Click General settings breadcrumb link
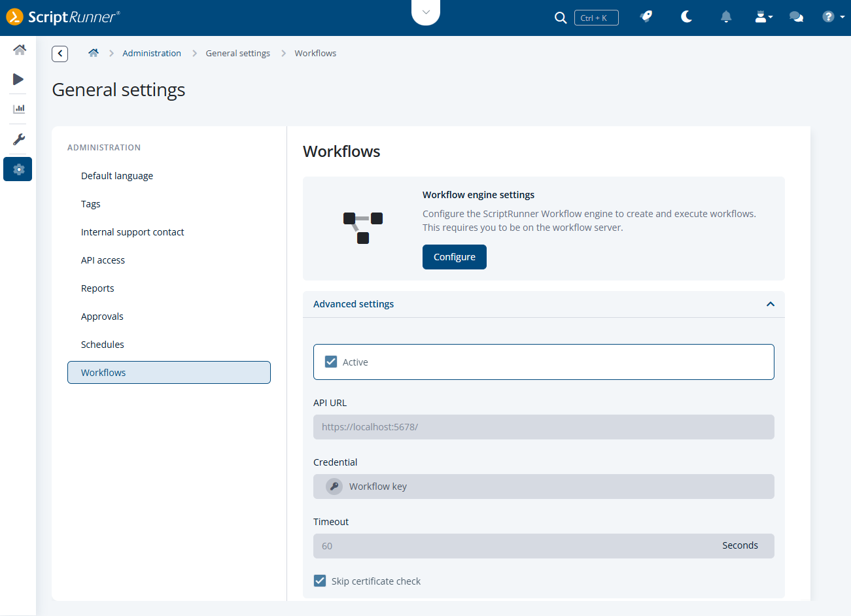This screenshot has width=851, height=616. pyautogui.click(x=238, y=54)
